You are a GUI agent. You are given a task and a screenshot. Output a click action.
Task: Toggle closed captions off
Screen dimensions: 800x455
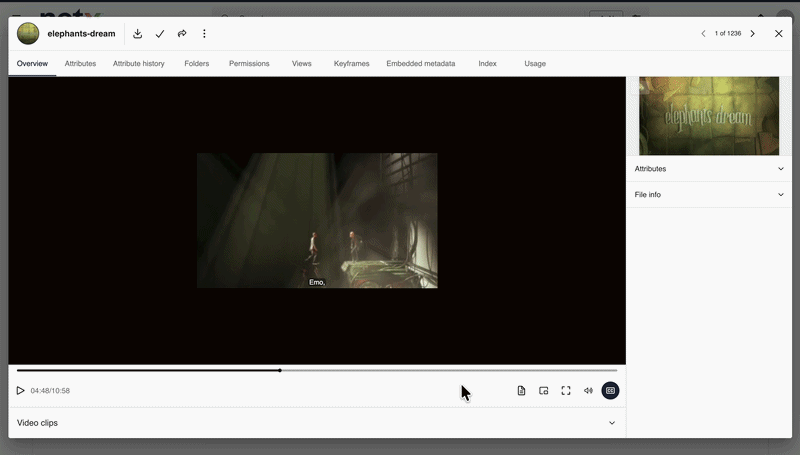610,391
